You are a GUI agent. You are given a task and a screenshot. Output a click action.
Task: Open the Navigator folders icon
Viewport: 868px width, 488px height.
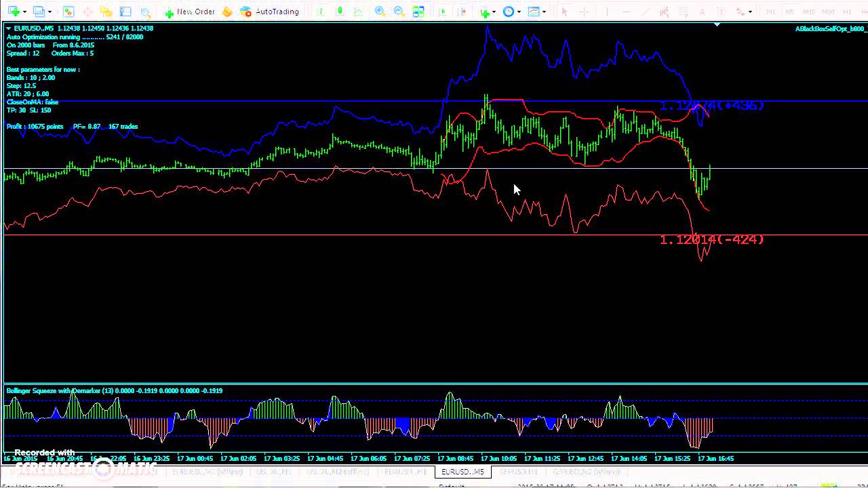[106, 12]
